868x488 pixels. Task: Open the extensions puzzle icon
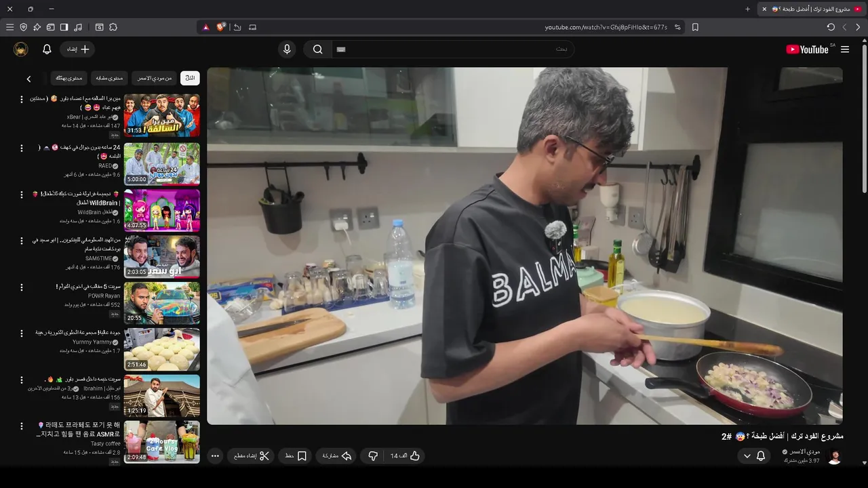(113, 27)
